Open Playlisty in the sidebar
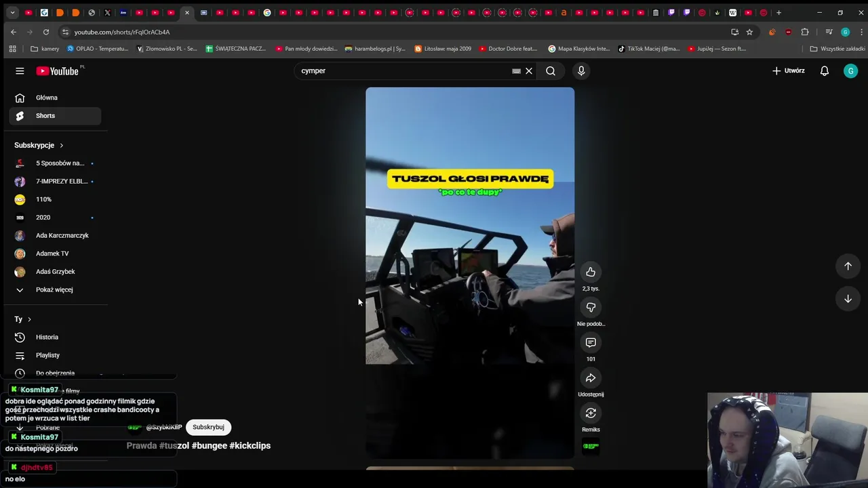Image resolution: width=868 pixels, height=488 pixels. 55,355
